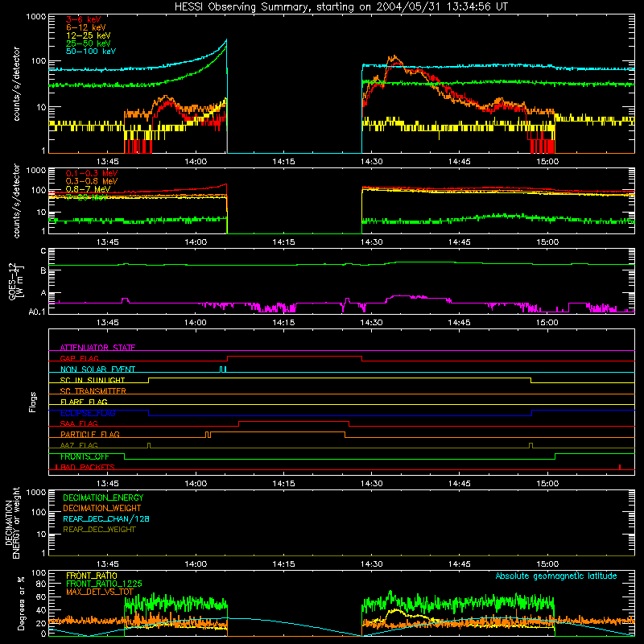Viewport: 644px width, 644px height.
Task: Click the NON_SOLAR_EVENT pulse on the flag timeline
Action: coord(223,369)
